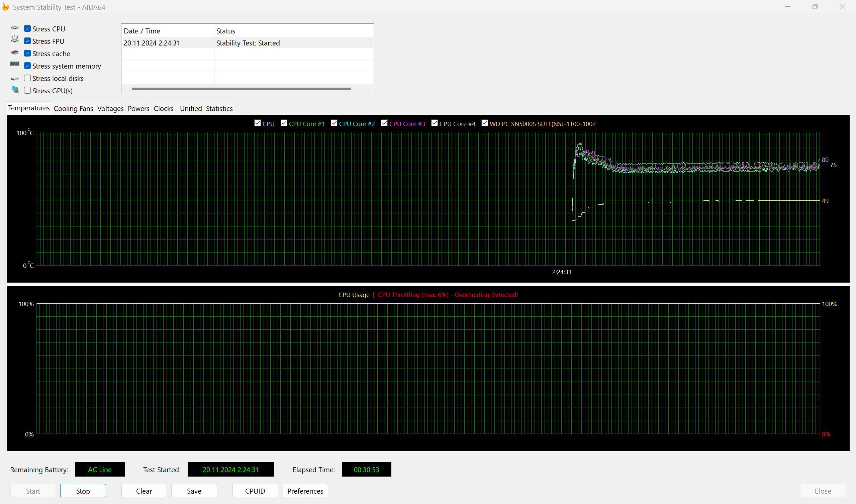This screenshot has width=856, height=504.
Task: Open the Temperatures tab
Action: click(x=28, y=108)
